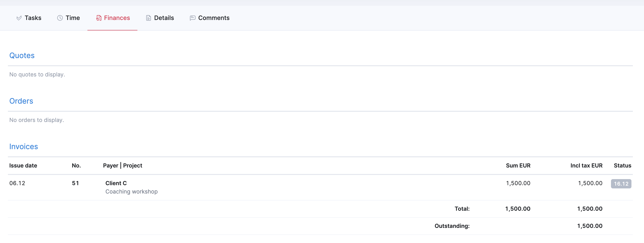Click the Sum EUR column header
This screenshot has height=243, width=644.
click(x=518, y=166)
